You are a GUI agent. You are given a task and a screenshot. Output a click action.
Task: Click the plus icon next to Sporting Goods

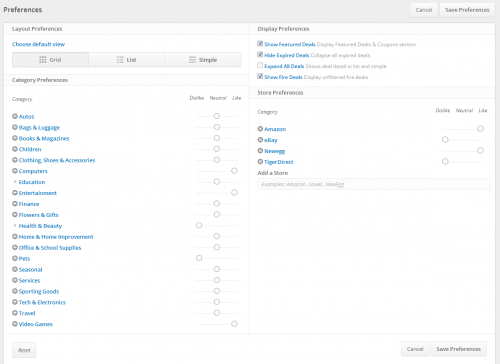[x=15, y=291]
